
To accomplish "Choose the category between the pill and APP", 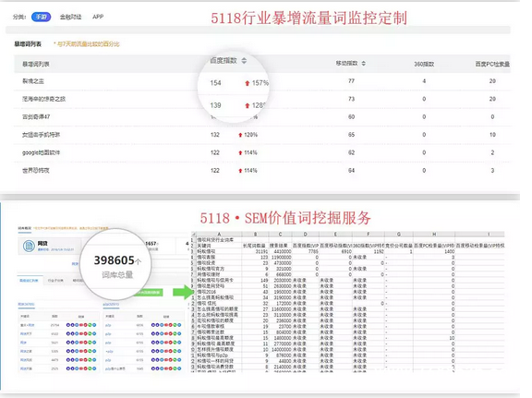I will coord(70,17).
